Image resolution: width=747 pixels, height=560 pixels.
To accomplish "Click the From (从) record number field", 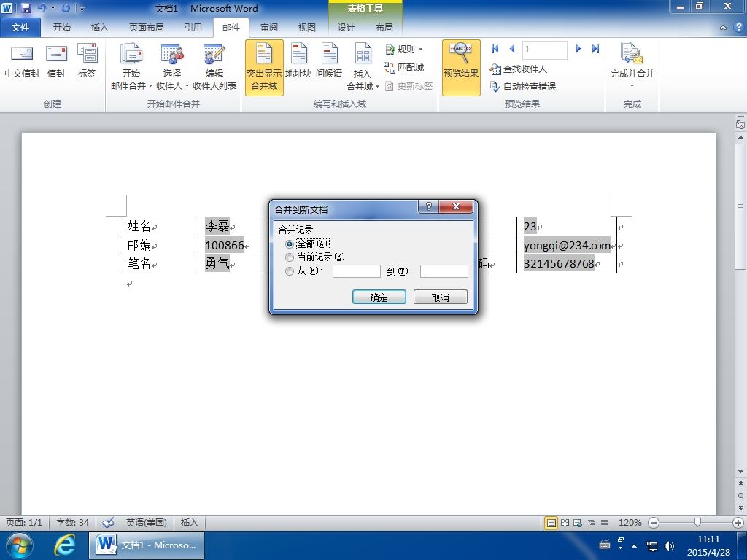I will tap(356, 271).
